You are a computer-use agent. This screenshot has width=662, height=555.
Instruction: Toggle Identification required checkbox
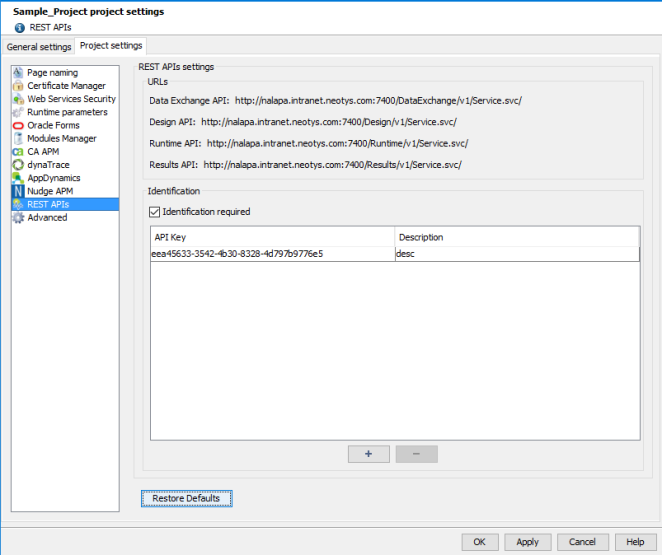point(155,212)
